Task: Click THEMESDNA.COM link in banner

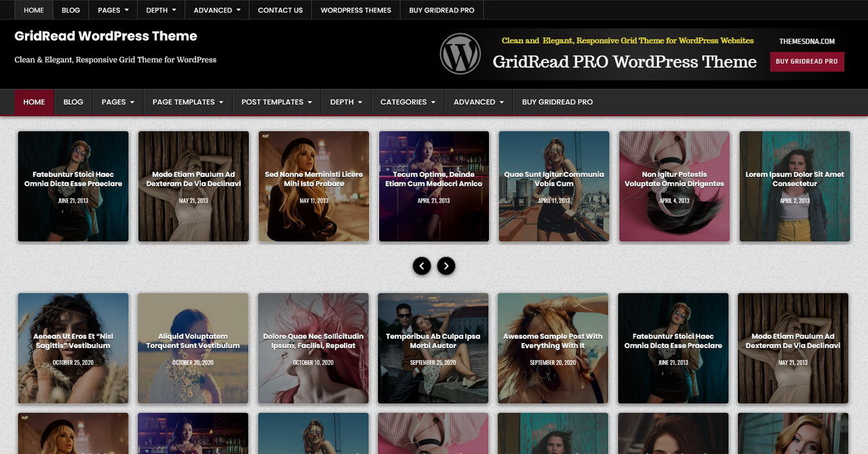Action: click(807, 41)
